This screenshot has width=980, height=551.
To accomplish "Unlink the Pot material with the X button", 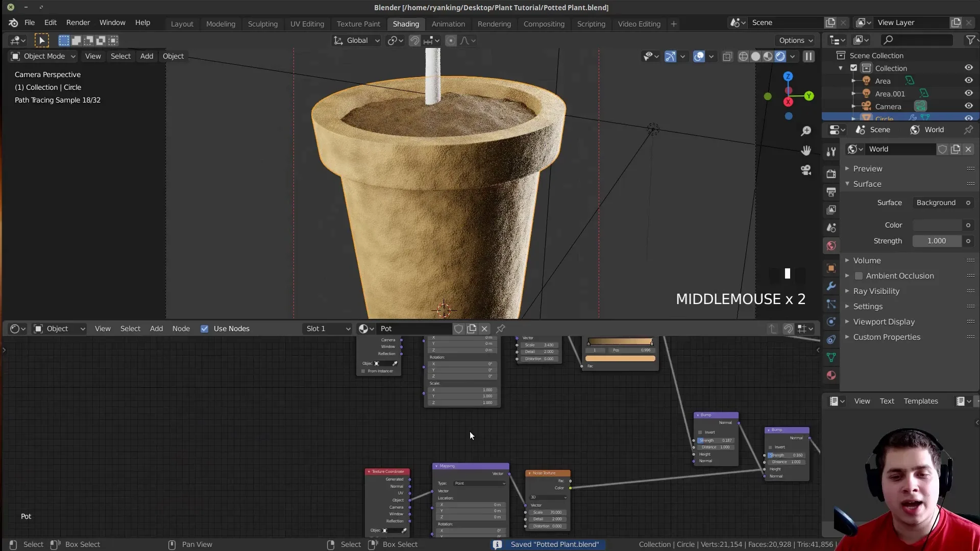I will tap(484, 329).
